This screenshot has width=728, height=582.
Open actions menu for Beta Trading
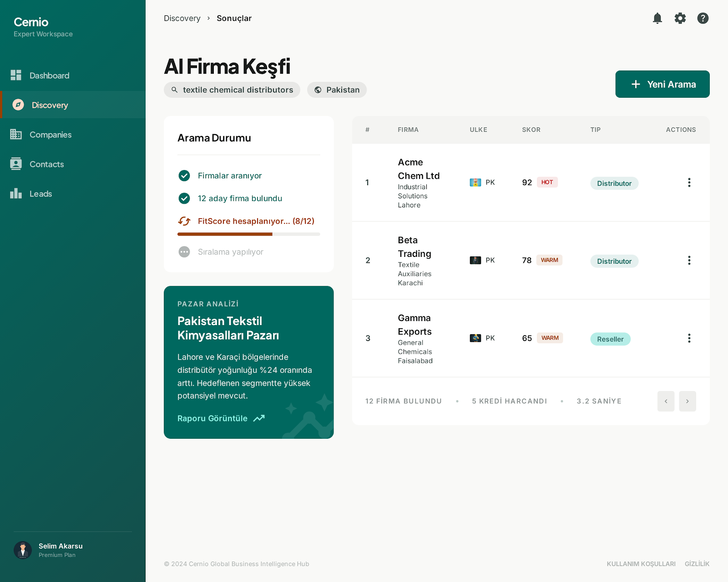[689, 260]
